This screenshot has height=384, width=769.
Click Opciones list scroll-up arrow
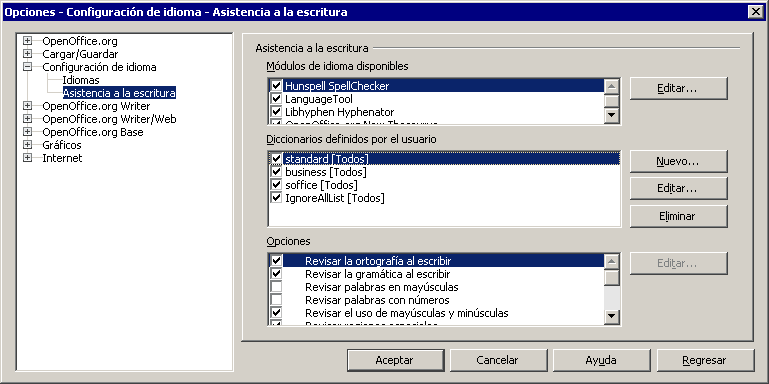(x=612, y=261)
